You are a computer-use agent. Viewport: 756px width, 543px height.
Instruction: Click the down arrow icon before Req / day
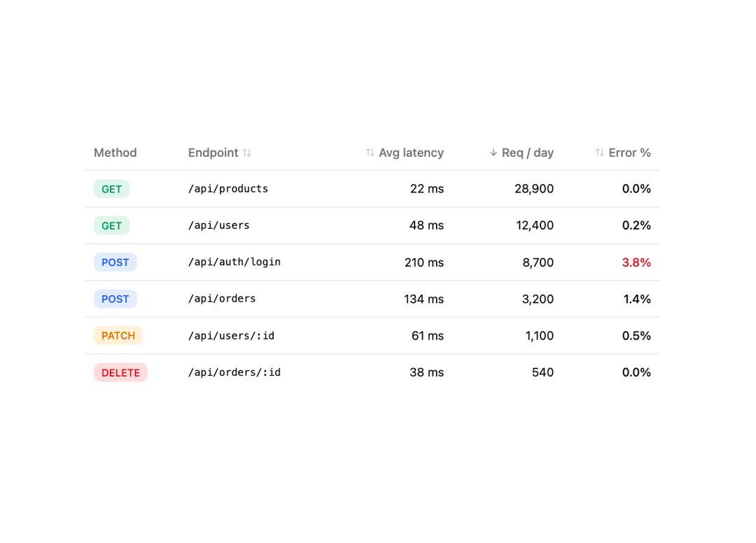(493, 153)
